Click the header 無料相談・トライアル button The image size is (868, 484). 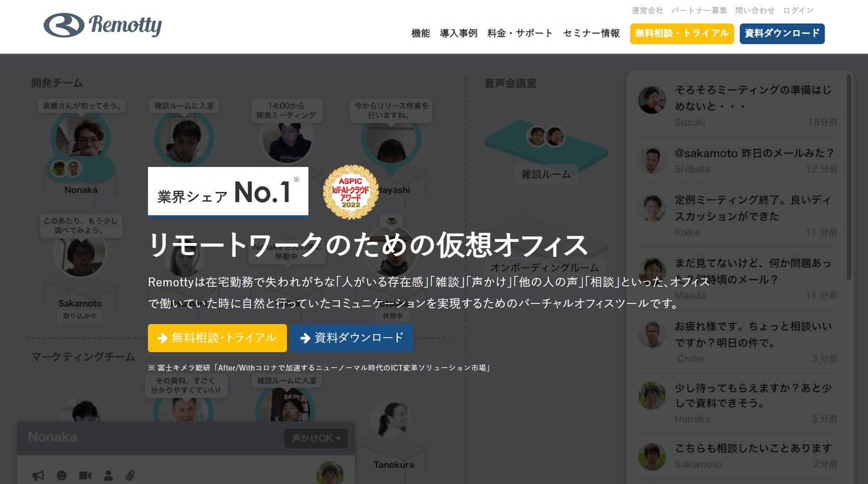pos(682,33)
